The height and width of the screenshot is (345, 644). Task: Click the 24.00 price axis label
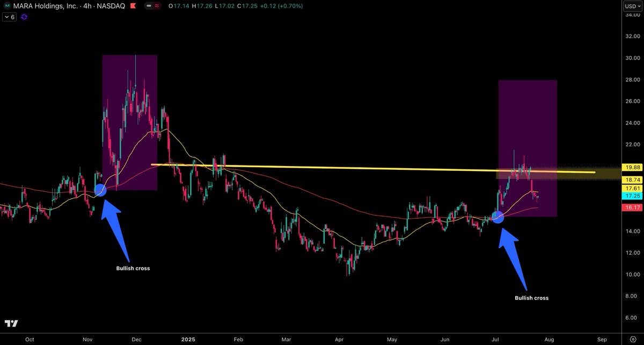[x=632, y=123]
